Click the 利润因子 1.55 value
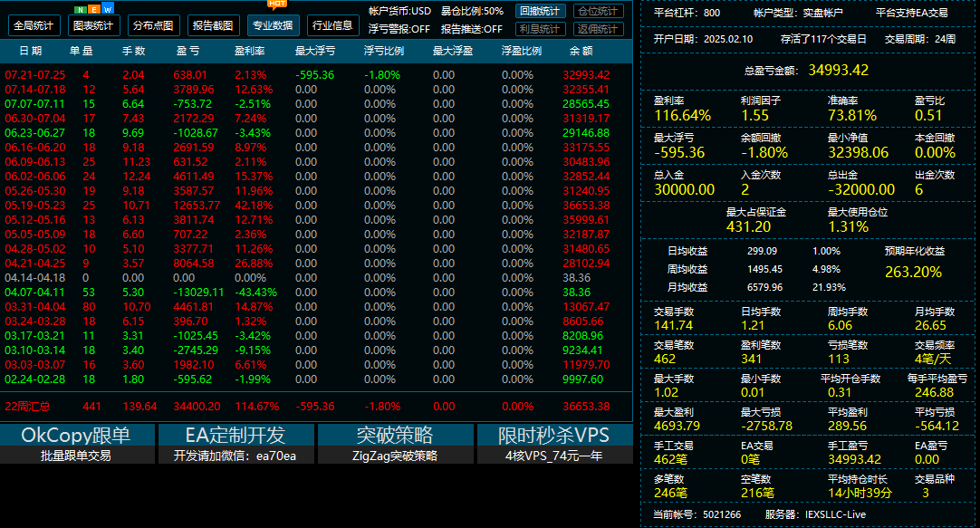The height and width of the screenshot is (528, 980). pos(754,116)
